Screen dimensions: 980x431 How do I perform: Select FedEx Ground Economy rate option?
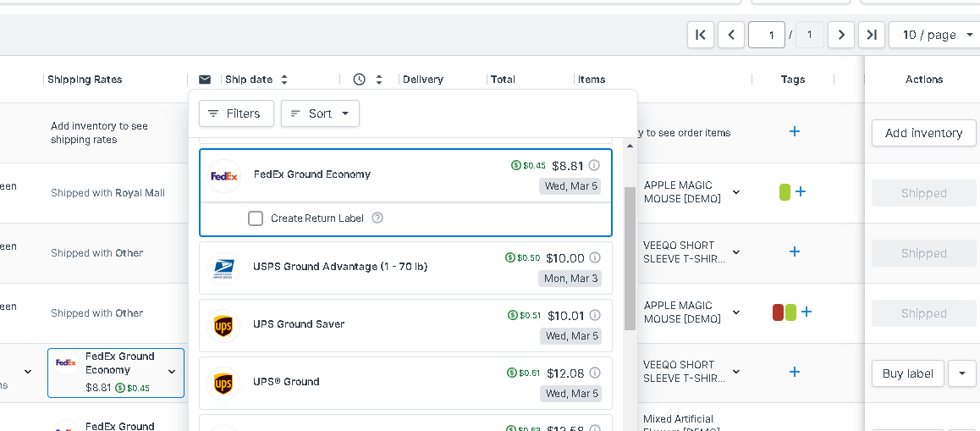[405, 175]
